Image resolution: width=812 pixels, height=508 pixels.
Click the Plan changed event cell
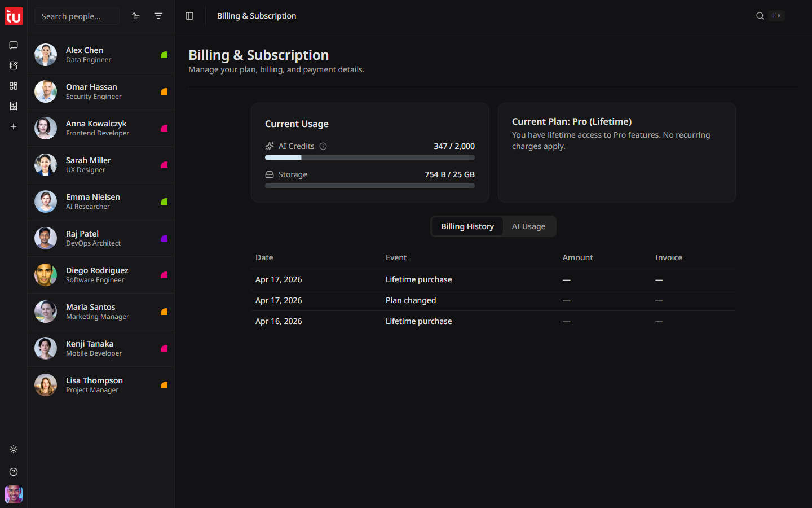(x=411, y=300)
